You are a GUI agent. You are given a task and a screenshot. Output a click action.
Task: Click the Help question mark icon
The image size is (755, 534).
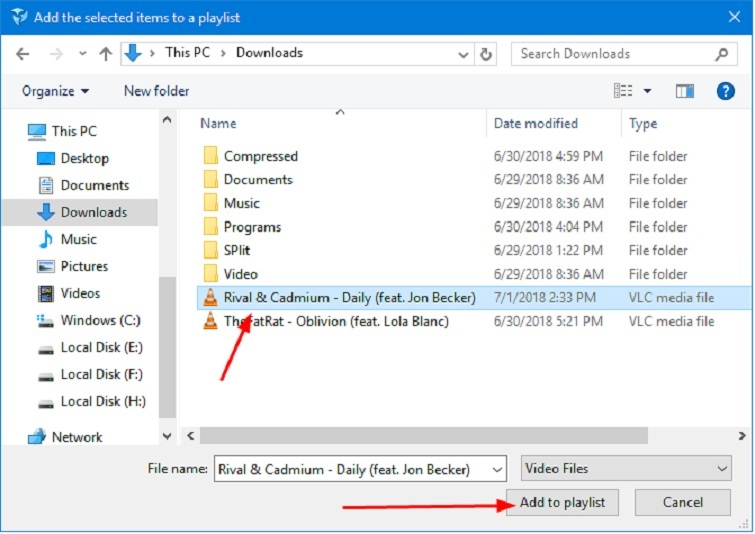point(726,91)
